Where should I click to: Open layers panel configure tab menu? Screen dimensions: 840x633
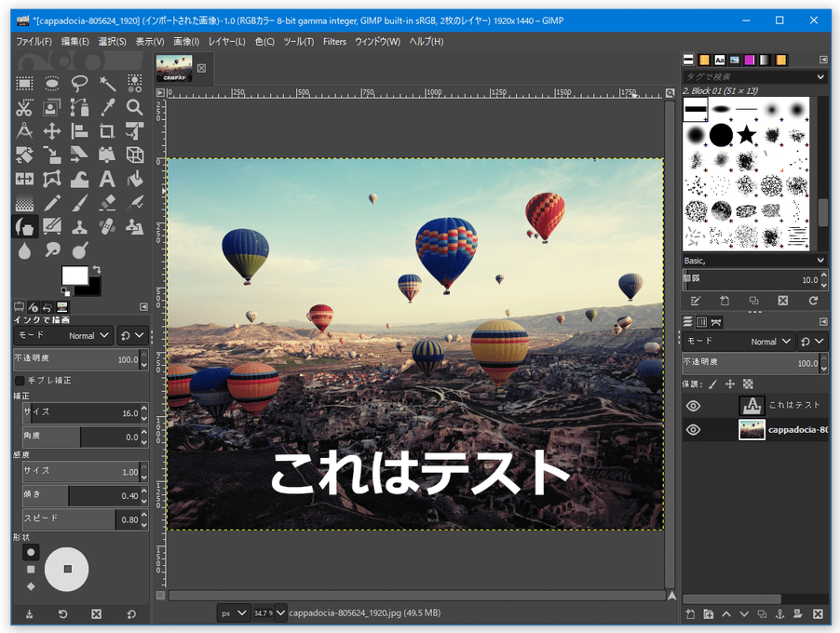(823, 322)
